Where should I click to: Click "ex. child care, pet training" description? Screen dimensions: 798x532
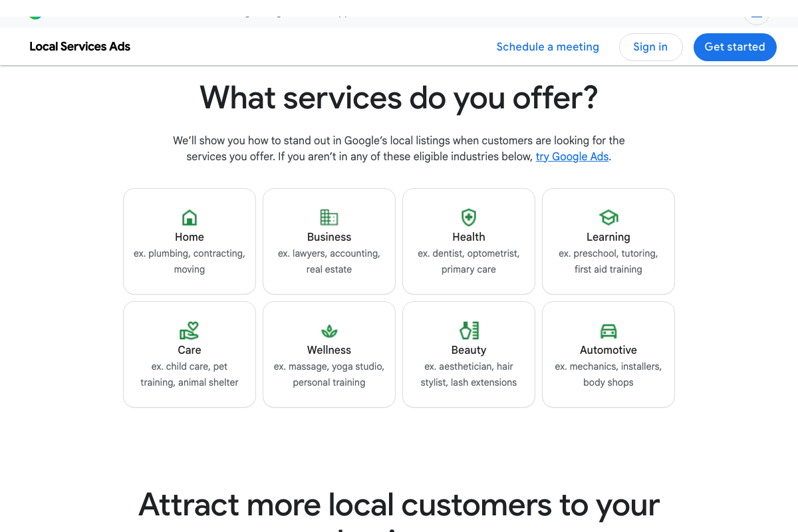(190, 374)
